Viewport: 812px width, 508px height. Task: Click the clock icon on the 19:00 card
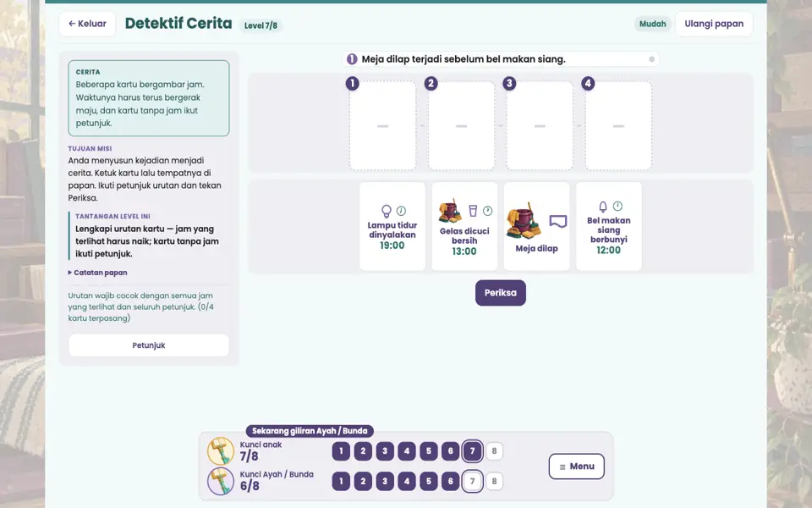401,211
